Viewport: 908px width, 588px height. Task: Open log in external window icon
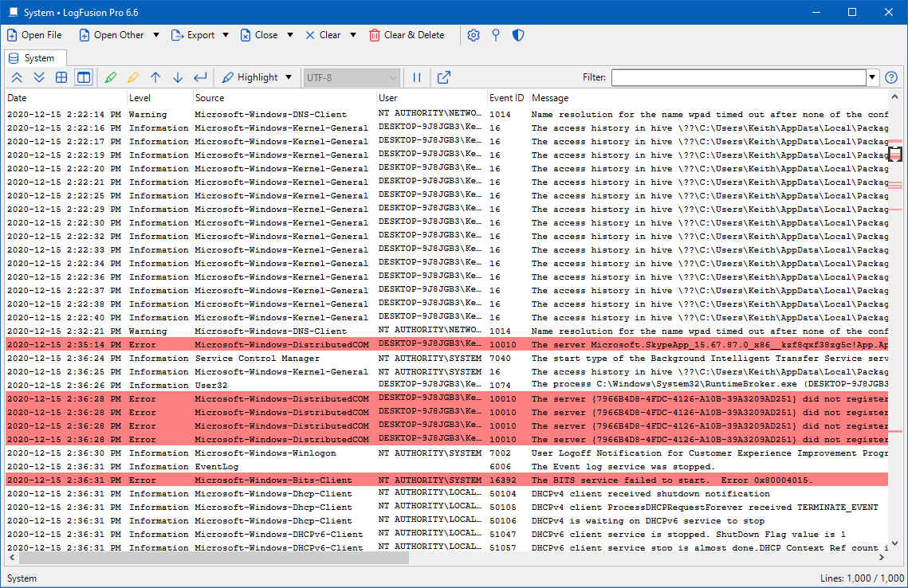[444, 77]
